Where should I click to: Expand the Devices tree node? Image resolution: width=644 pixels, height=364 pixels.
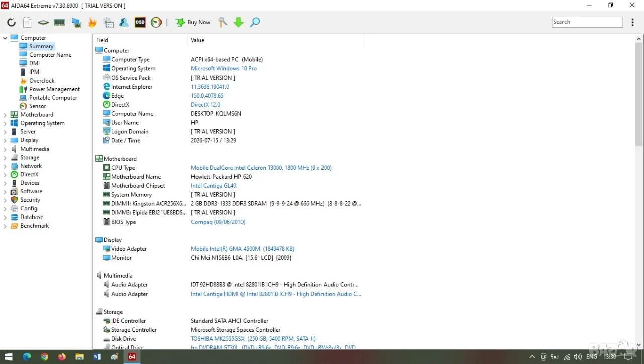(x=5, y=183)
